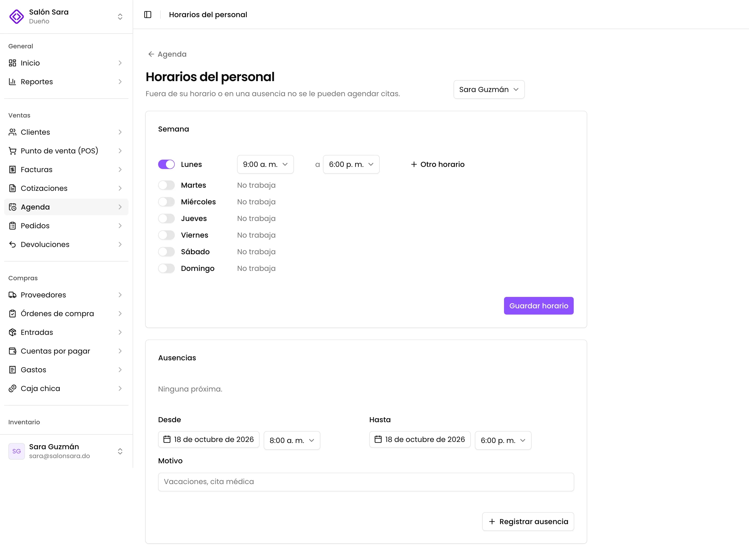Turn on the Viernes toggle

pos(166,235)
